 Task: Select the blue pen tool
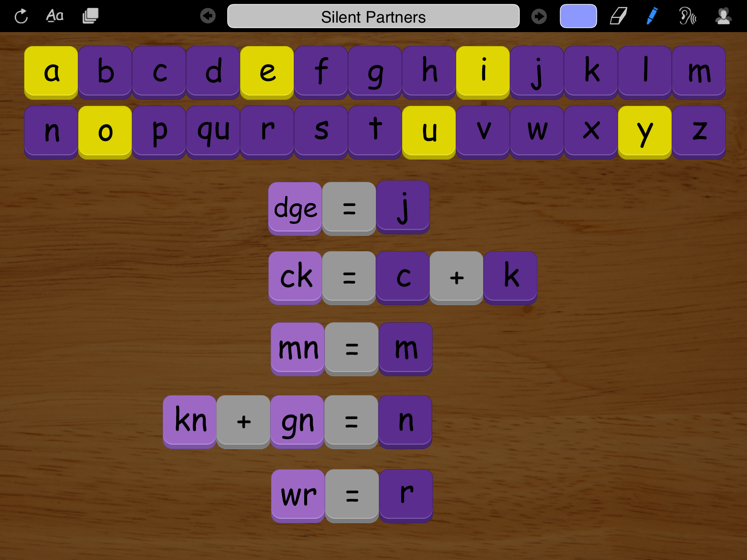(x=652, y=16)
